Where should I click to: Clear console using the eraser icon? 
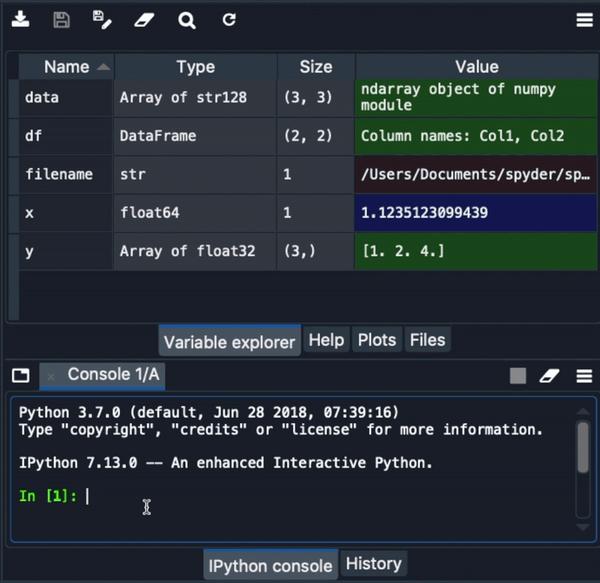coord(549,376)
